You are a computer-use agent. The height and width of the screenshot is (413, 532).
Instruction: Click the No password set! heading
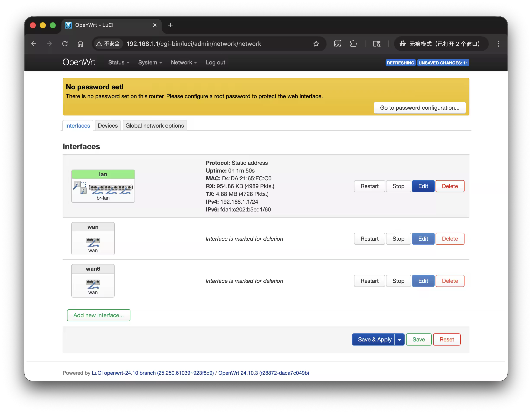click(95, 87)
